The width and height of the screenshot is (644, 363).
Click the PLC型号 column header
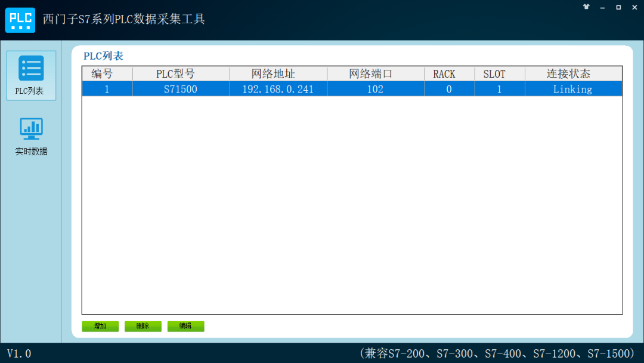click(181, 74)
